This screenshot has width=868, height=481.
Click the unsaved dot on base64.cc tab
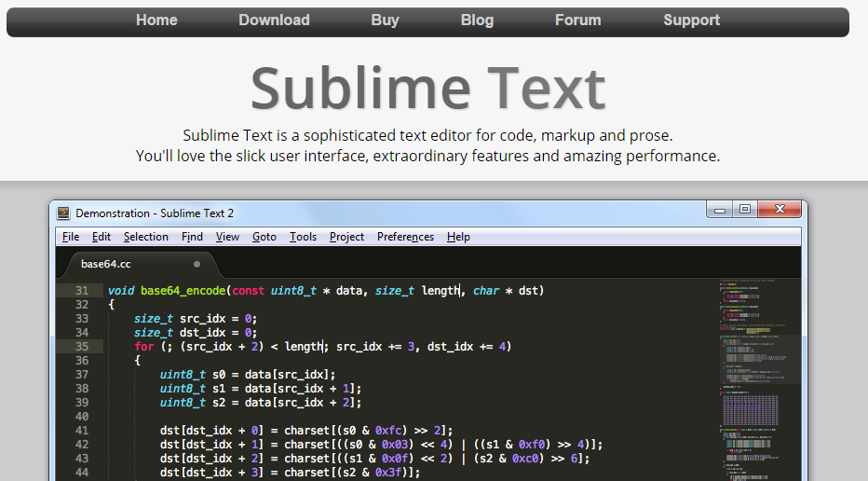pyautogui.click(x=197, y=265)
